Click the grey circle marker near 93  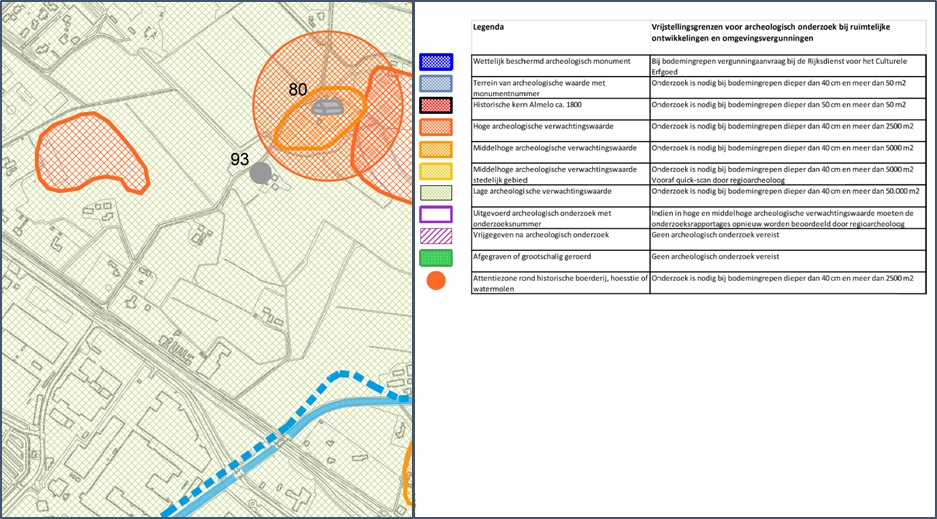click(x=261, y=173)
